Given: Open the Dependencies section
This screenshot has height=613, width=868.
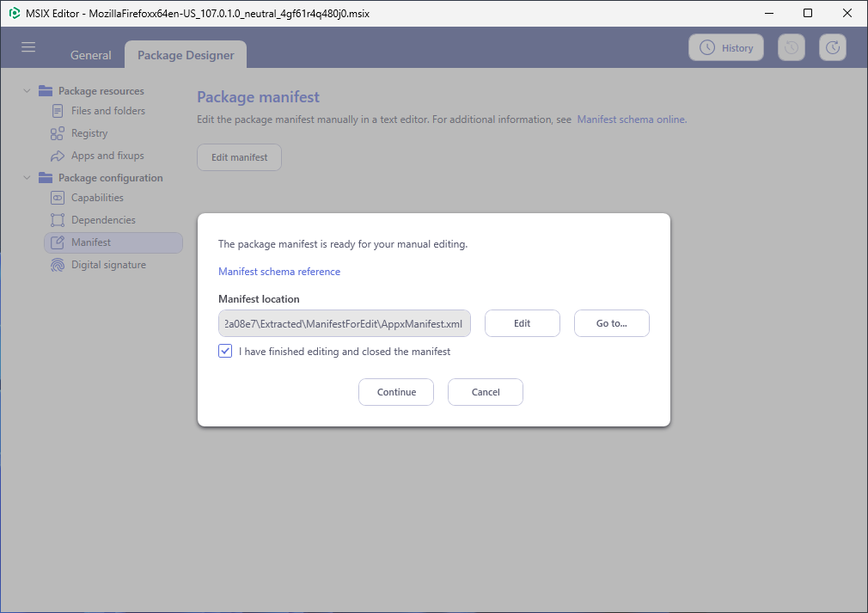Looking at the screenshot, I should click(x=103, y=220).
